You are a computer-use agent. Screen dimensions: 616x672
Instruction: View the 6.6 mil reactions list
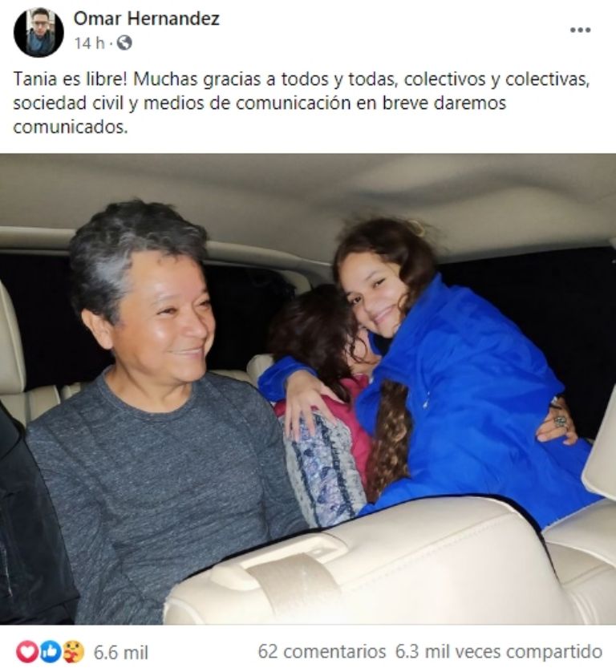point(121,653)
